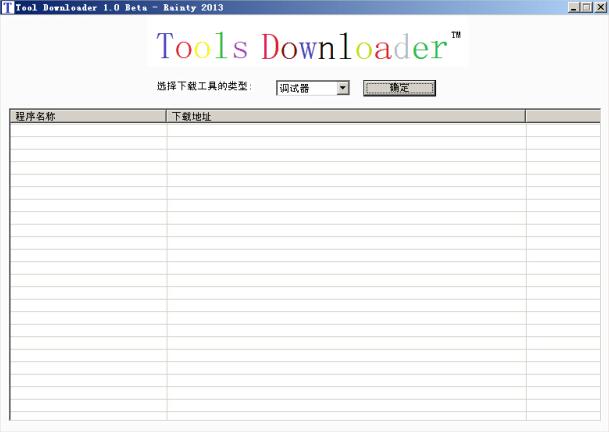Close the Tool Downloader window

[600, 7]
